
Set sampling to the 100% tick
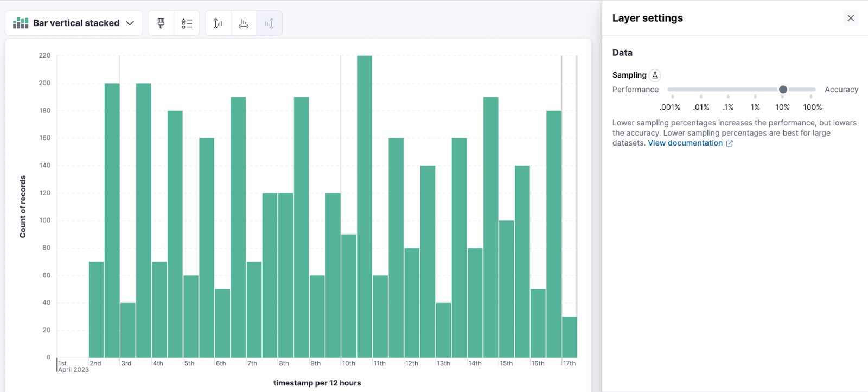(811, 97)
